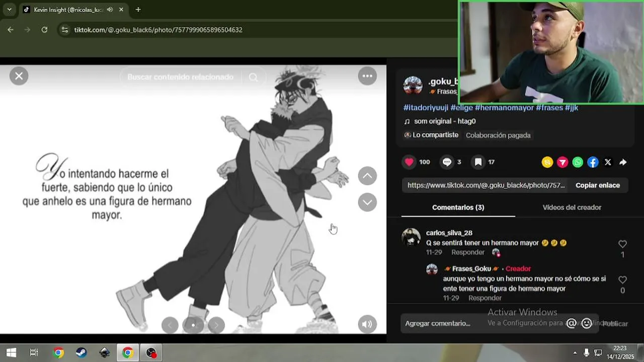This screenshot has width=644, height=362.
Task: Share the post to Facebook
Action: (593, 162)
